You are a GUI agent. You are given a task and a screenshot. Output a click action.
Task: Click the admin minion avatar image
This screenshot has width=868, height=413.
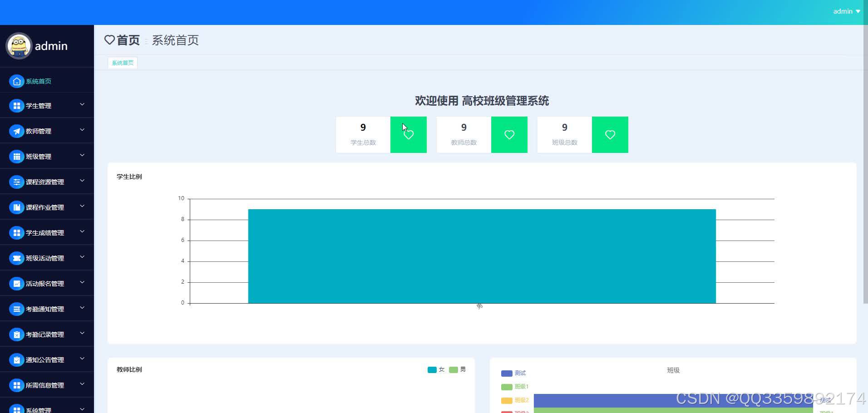[x=19, y=46]
